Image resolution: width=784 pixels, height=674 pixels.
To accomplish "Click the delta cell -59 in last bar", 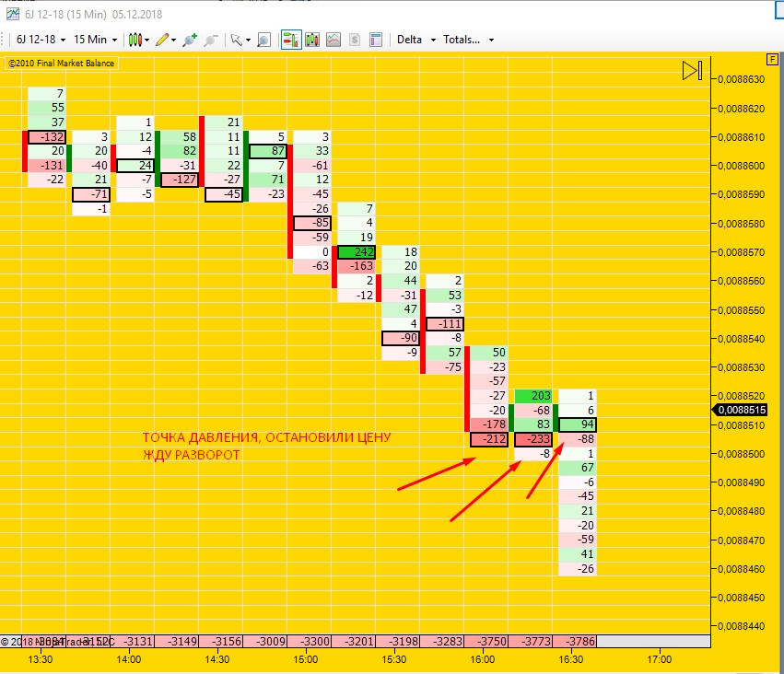I will tap(578, 540).
